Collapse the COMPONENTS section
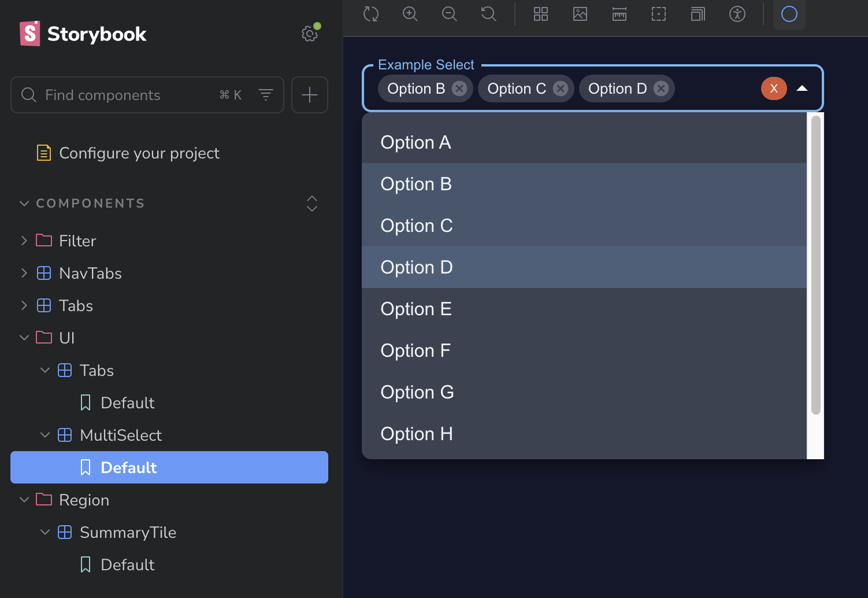868x598 pixels. pos(90,204)
